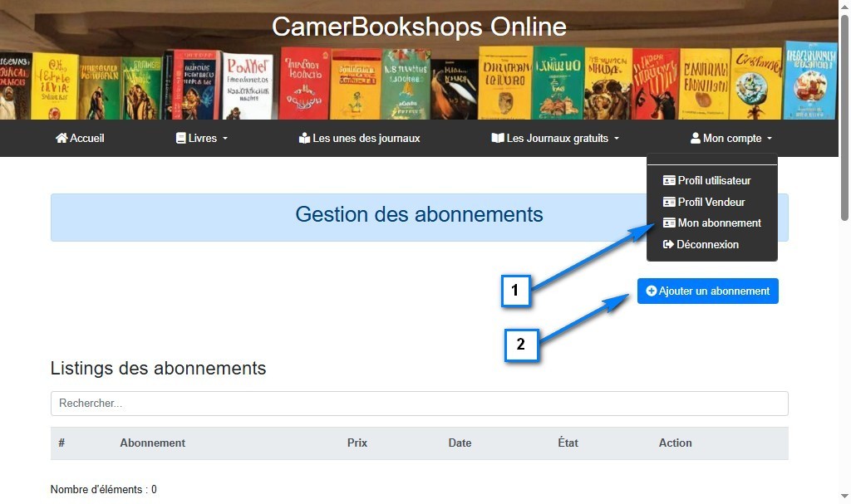This screenshot has height=504, width=851.
Task: Click the Action column header
Action: tap(675, 443)
